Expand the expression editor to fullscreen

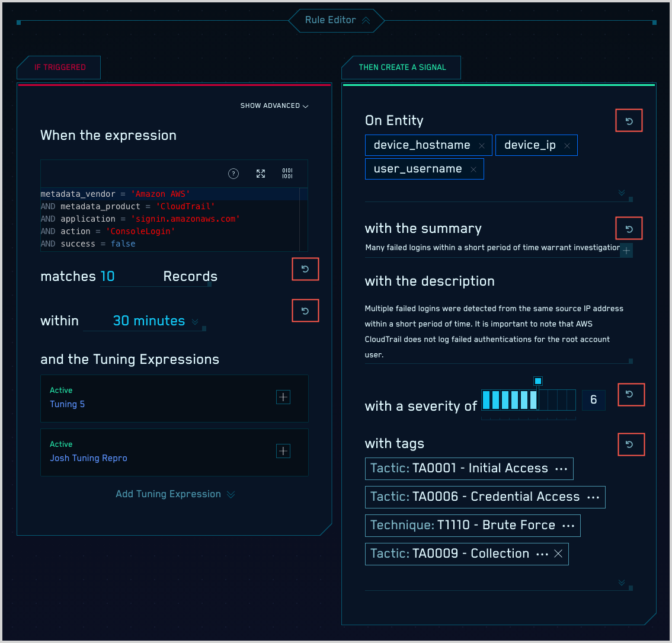[x=261, y=174]
